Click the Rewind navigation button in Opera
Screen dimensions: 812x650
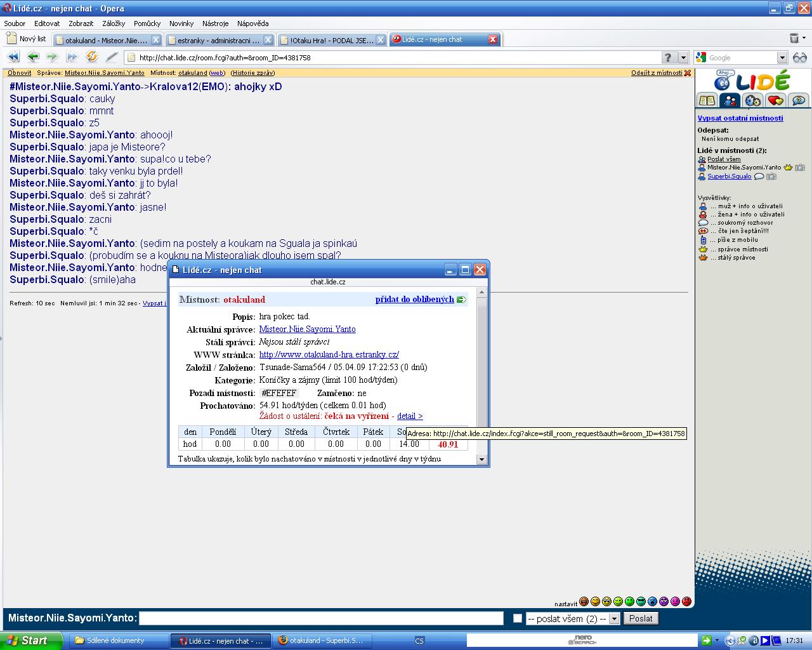(13, 57)
